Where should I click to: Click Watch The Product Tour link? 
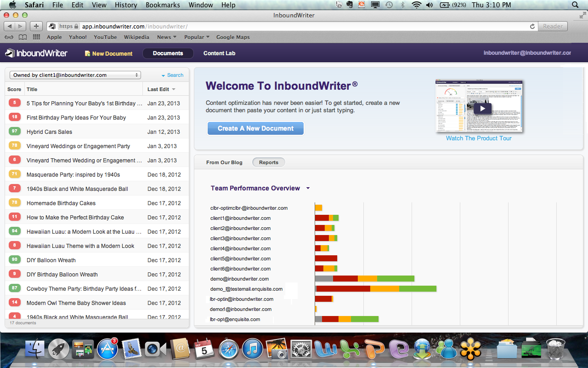479,138
